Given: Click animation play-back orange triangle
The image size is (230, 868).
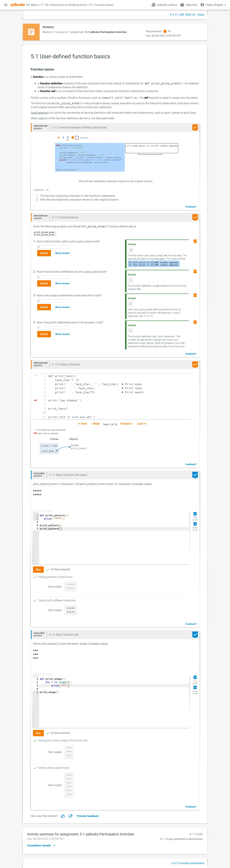Looking at the screenshot, I should coord(72,138).
